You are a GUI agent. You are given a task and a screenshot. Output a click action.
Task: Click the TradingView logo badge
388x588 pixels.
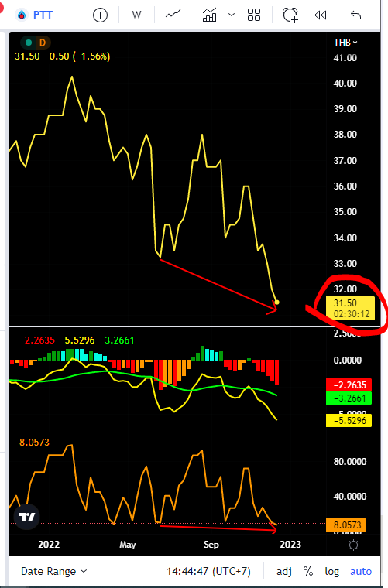(26, 518)
